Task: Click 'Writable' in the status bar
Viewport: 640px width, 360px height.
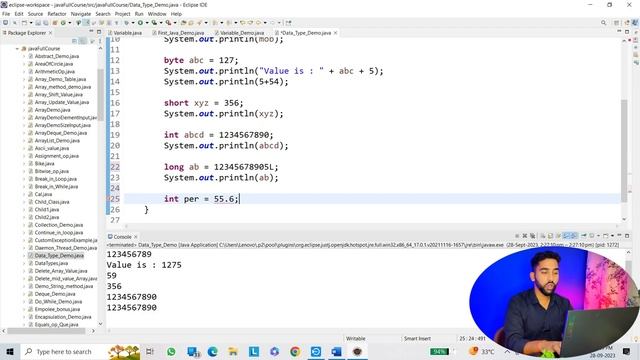Action: [356, 338]
